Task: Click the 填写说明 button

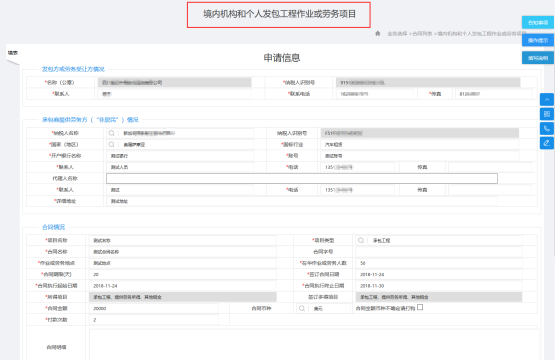Action: tap(538, 58)
